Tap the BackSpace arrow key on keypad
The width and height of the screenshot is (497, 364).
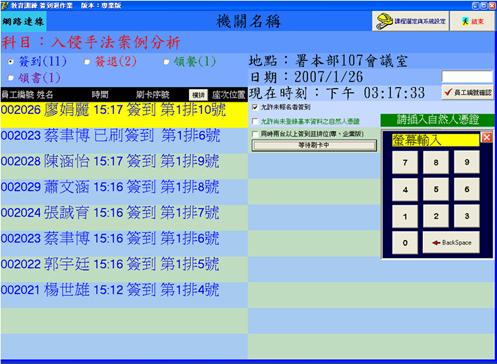(451, 243)
